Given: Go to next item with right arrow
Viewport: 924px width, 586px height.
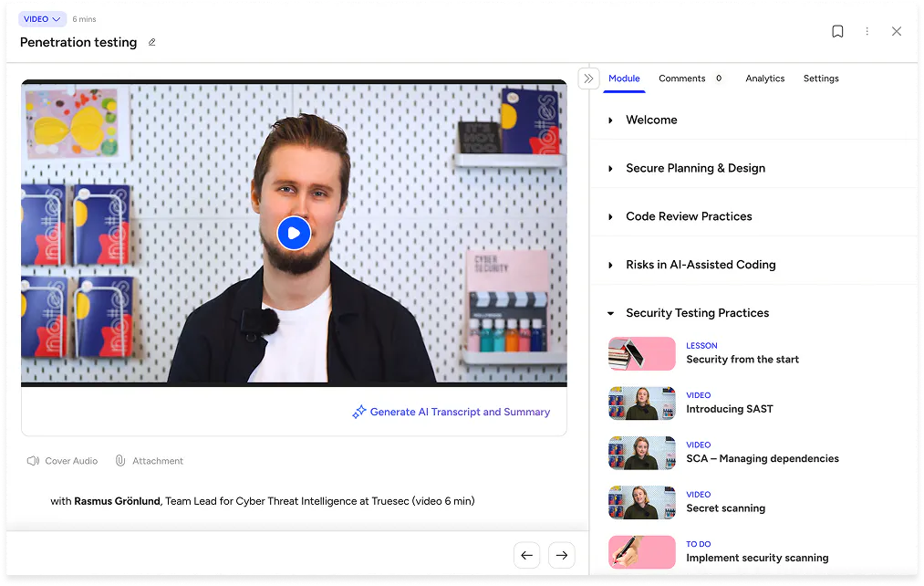Looking at the screenshot, I should [562, 555].
